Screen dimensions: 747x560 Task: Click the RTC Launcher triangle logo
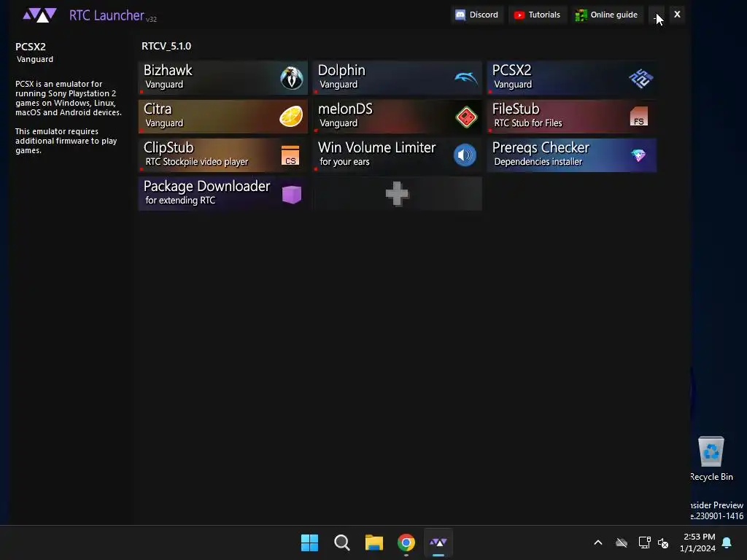40,15
